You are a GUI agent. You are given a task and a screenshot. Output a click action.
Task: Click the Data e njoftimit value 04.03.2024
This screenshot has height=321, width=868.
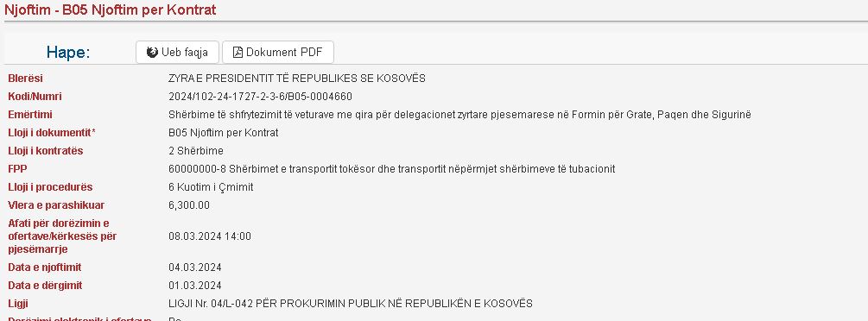click(x=195, y=267)
